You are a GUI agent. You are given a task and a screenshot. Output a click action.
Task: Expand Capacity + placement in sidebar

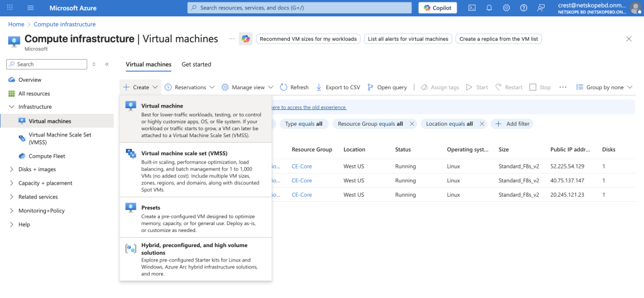(x=11, y=183)
